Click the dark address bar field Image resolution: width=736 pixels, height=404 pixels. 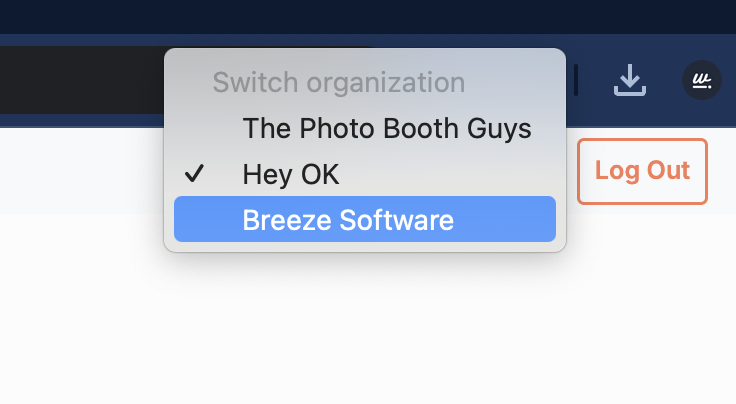click(x=80, y=80)
